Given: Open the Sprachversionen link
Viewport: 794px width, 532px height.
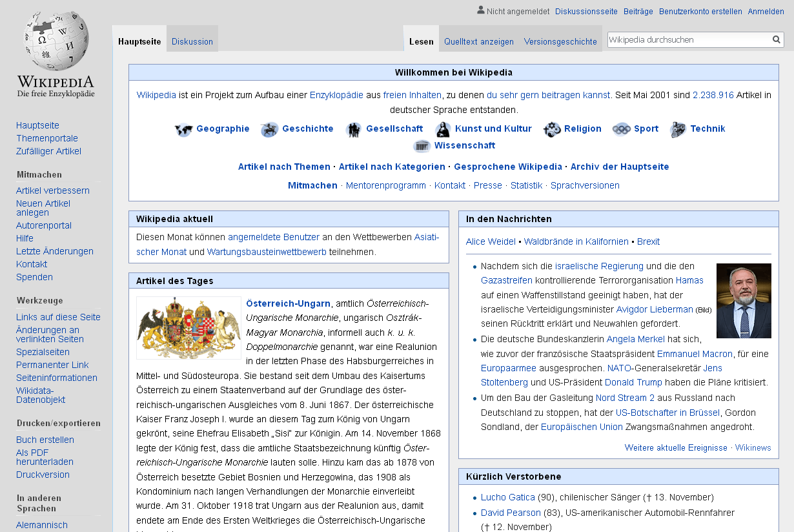Looking at the screenshot, I should click(585, 185).
